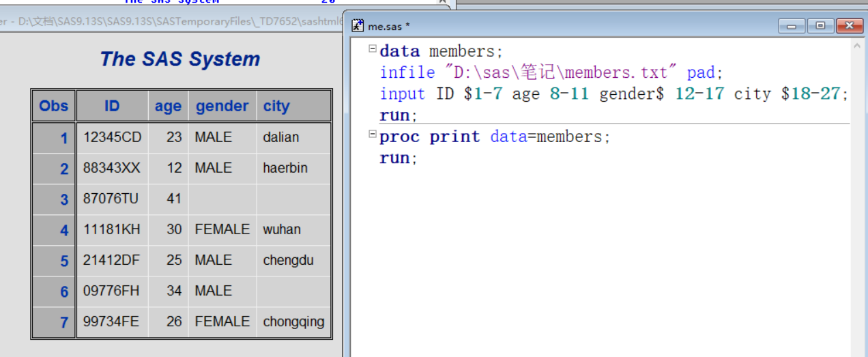Click 'The SAS System' output title

click(180, 59)
